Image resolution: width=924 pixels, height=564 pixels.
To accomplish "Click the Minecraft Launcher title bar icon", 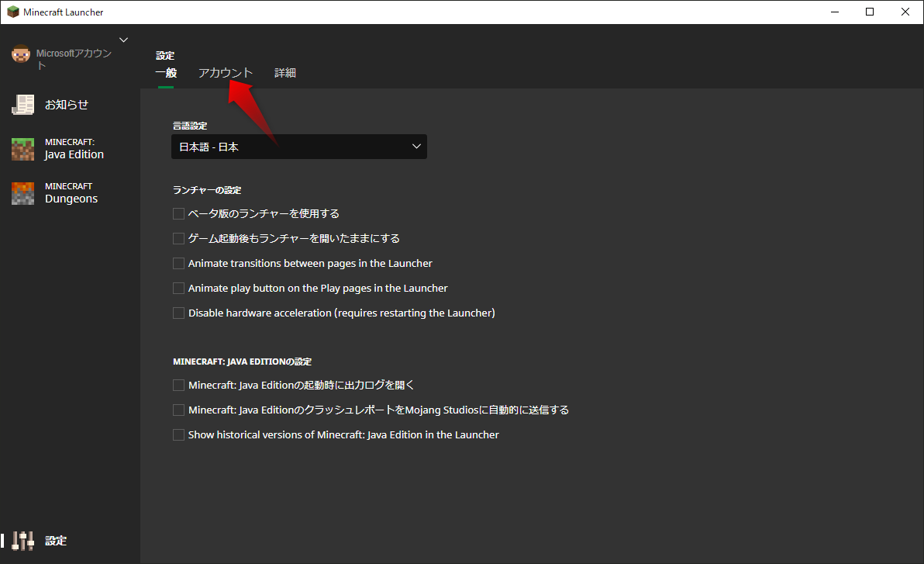I will click(12, 12).
